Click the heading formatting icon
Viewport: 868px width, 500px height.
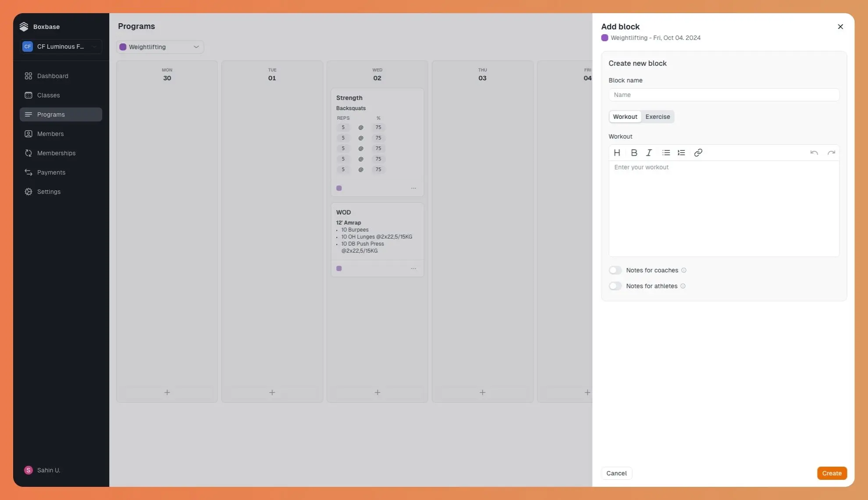(x=617, y=153)
